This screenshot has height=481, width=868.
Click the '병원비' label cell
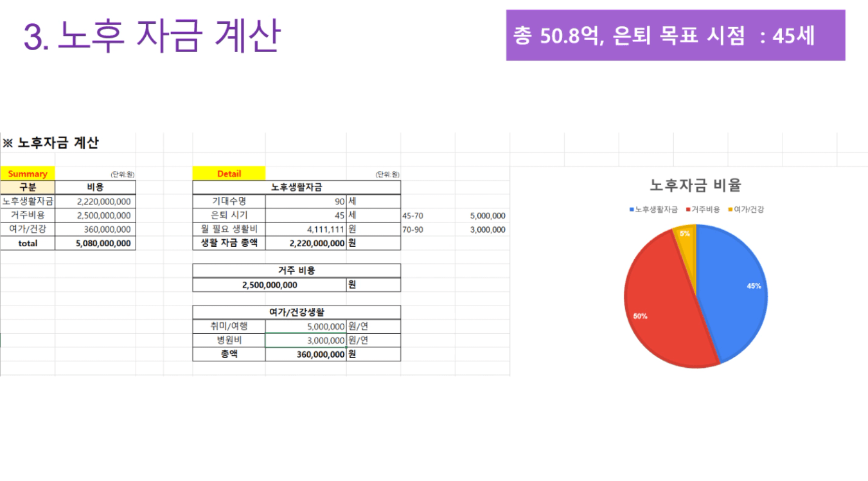point(229,340)
